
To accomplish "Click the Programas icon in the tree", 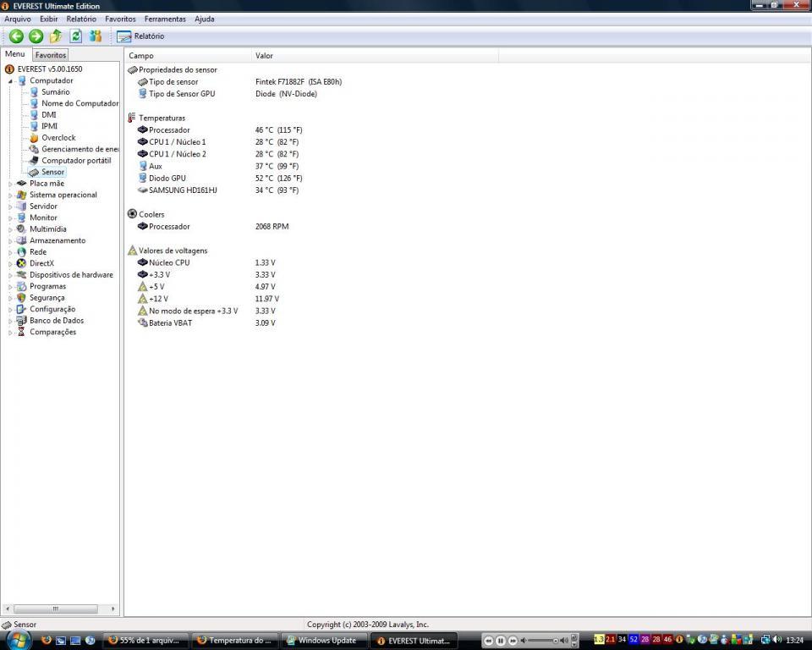I will (21, 286).
